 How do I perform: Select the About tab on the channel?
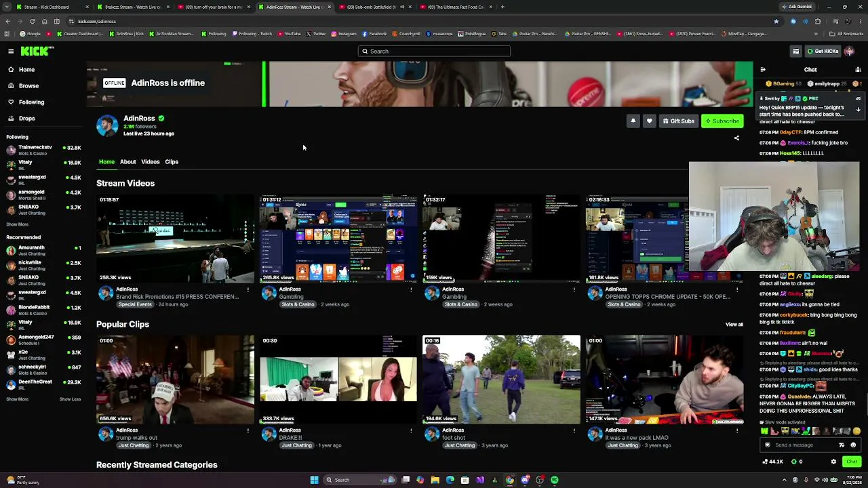(x=127, y=162)
